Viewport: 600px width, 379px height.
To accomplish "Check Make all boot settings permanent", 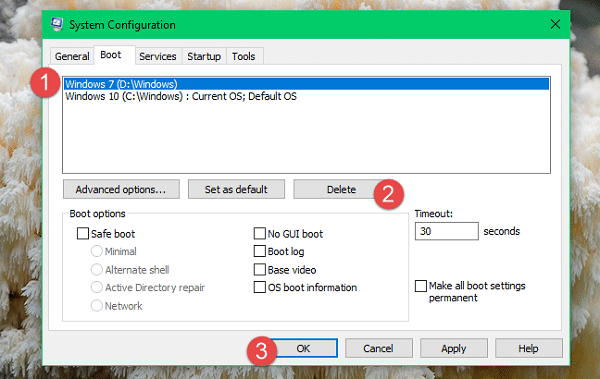I will (421, 286).
